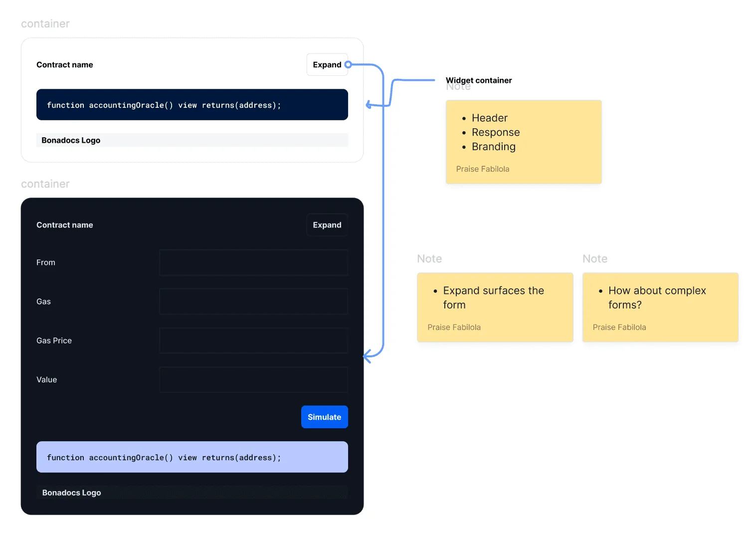This screenshot has width=756, height=550.
Task: Click the Gas Price field label
Action: click(x=54, y=340)
